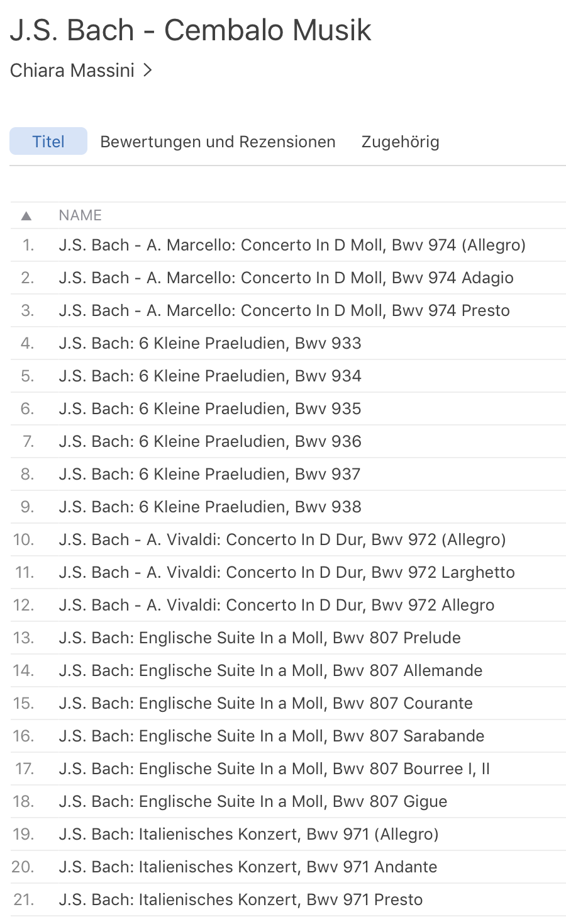
Task: Select the Italienisches Konzert Bwv 971 Presto
Action: coord(240,899)
